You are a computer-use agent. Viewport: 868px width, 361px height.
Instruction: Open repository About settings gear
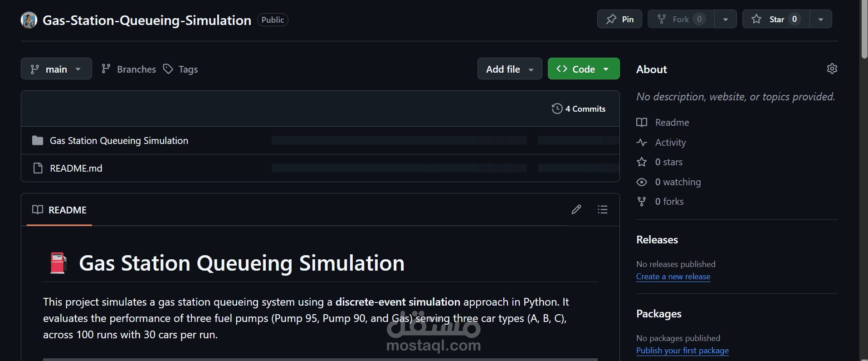[x=832, y=69]
